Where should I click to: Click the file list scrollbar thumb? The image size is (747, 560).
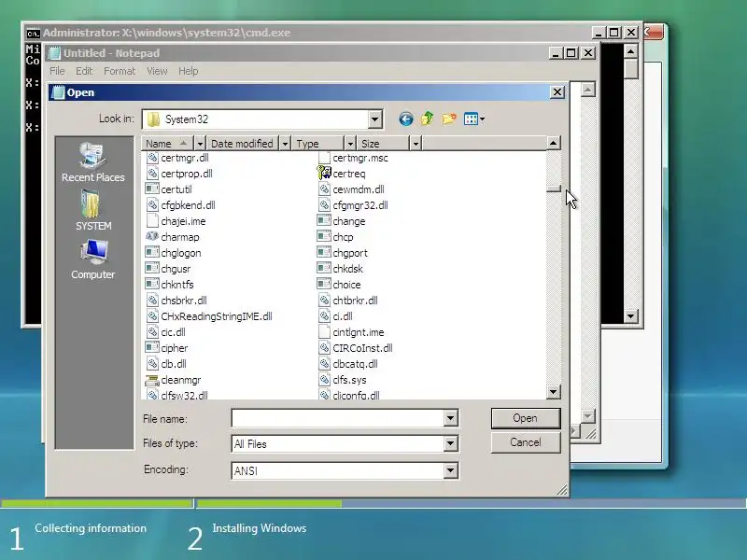tap(553, 189)
